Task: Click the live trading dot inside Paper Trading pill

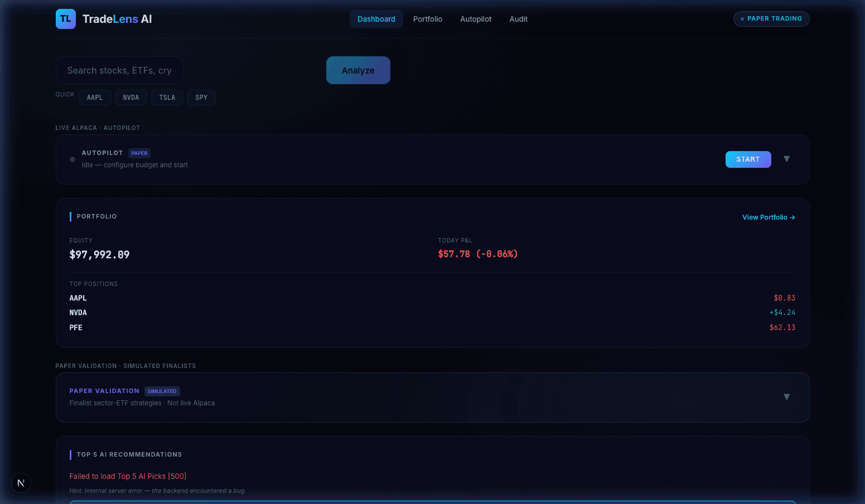Action: tap(742, 18)
